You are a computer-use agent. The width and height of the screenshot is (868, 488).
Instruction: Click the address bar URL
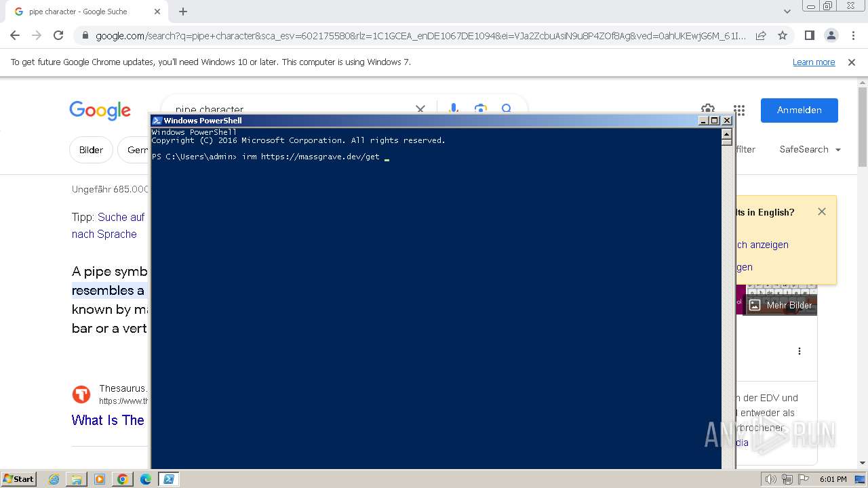coord(420,36)
